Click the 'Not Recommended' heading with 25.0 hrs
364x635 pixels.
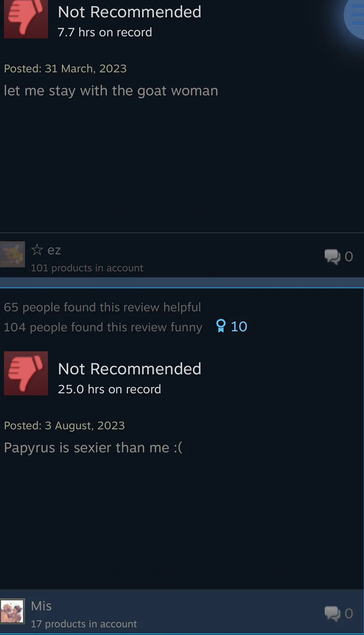[x=129, y=369]
